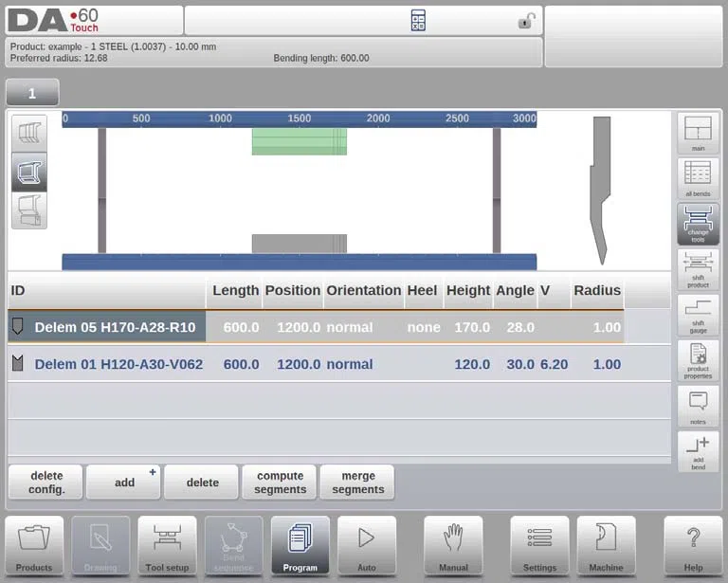Viewport: 728px width, 583px height.
Task: Click the Length column header
Action: (x=235, y=290)
